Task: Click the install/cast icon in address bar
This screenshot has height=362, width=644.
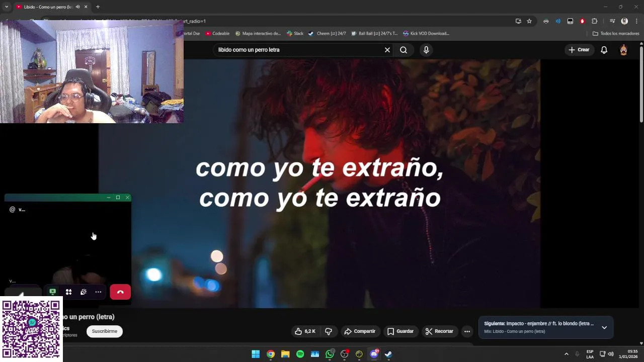Action: 518,21
